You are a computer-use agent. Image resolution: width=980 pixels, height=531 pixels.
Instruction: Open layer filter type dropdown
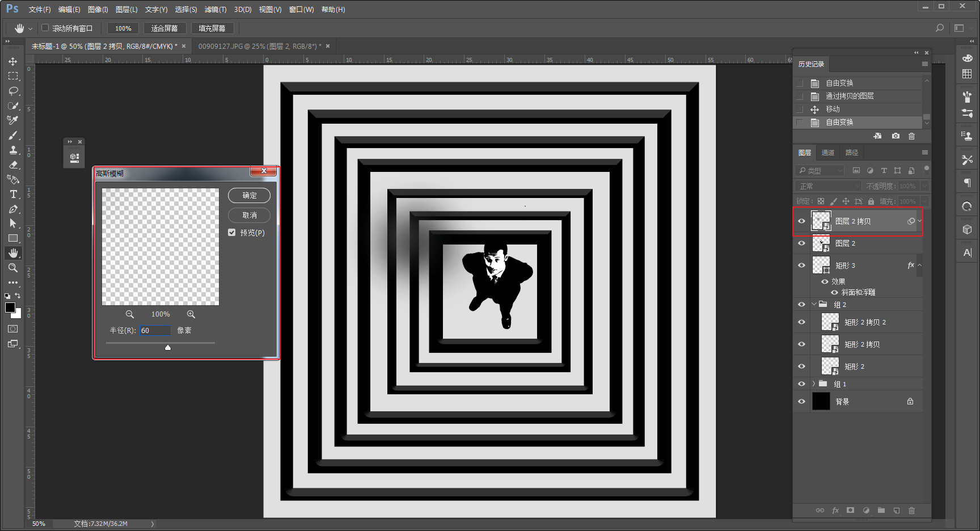[821, 170]
